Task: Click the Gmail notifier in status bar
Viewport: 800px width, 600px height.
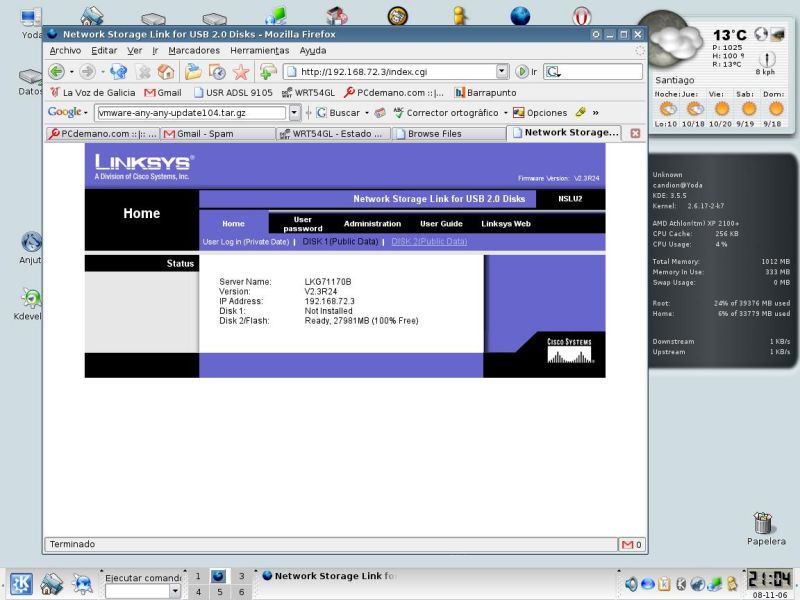Action: pos(632,544)
